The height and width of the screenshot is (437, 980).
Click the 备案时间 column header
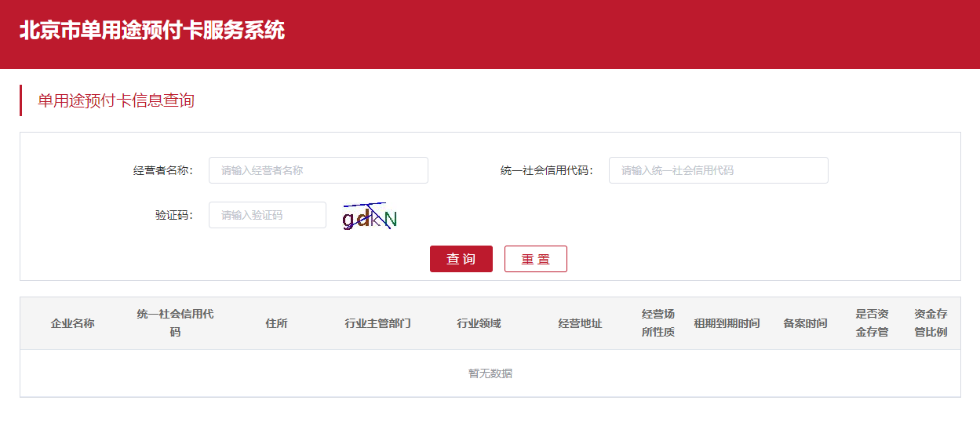(x=805, y=323)
